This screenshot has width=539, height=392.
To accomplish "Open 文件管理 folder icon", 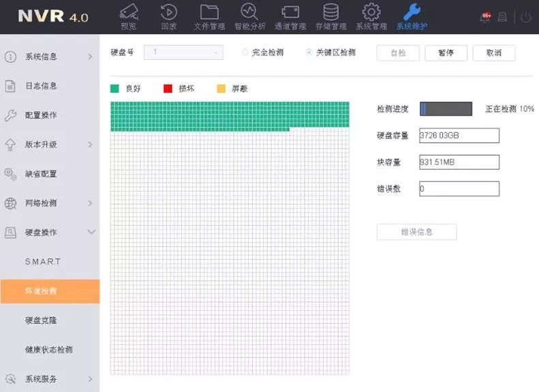I will point(209,12).
